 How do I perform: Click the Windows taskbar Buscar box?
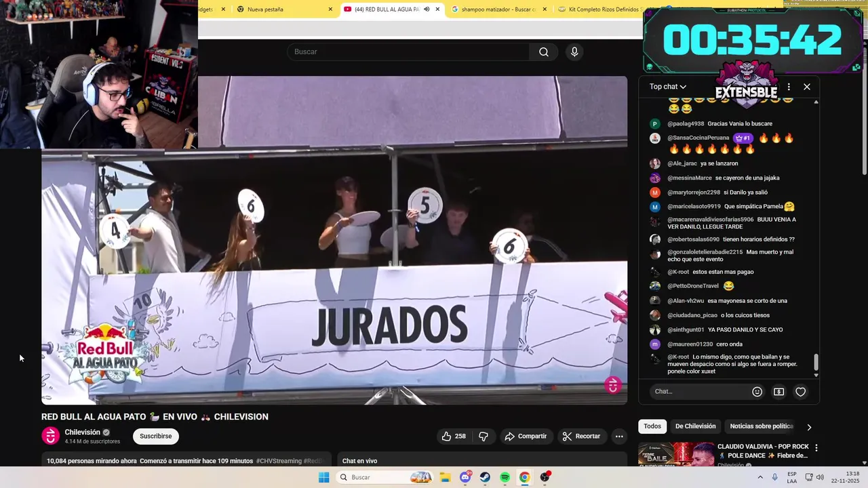coord(384,477)
